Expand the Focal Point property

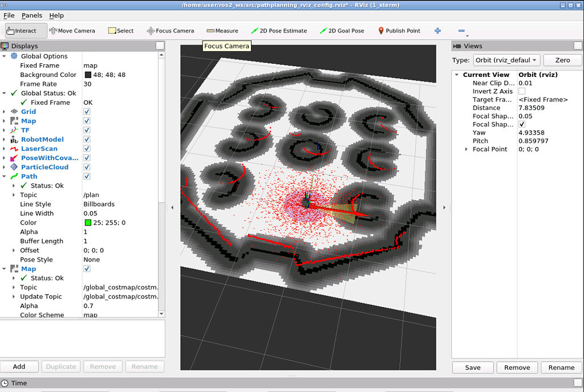pyautogui.click(x=466, y=149)
